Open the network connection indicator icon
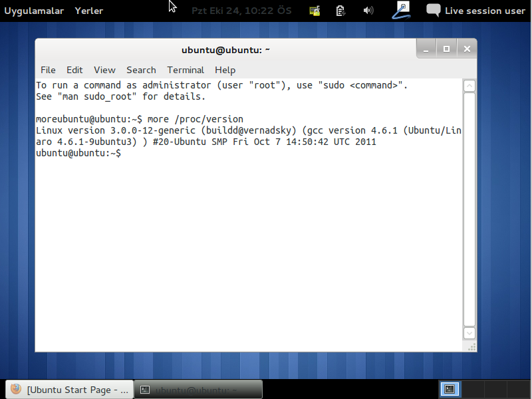 click(314, 10)
